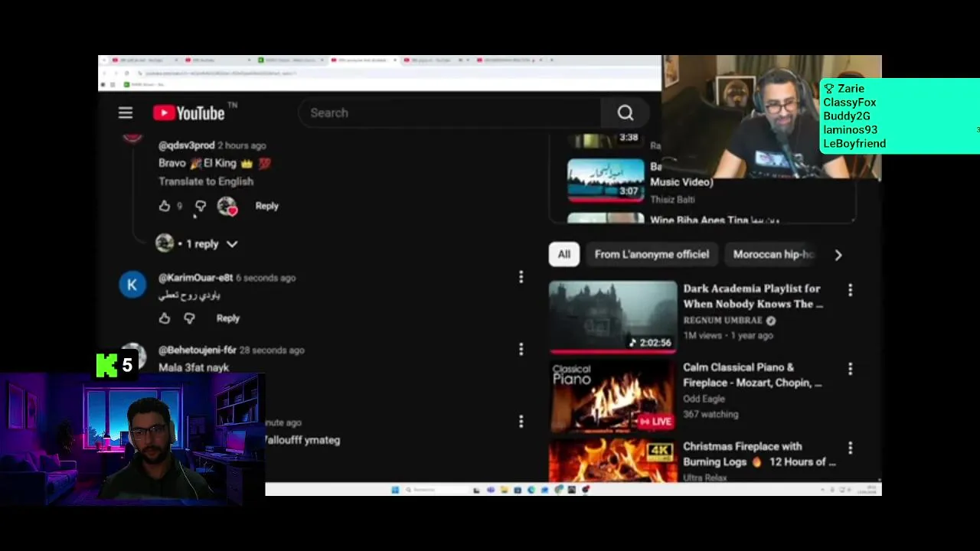Click the magnifier search button

(626, 113)
